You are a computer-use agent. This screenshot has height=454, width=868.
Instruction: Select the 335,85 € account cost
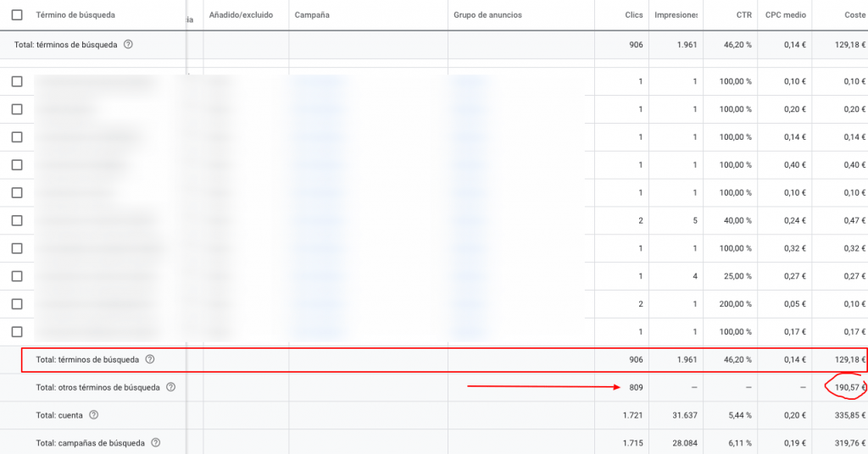pos(849,415)
